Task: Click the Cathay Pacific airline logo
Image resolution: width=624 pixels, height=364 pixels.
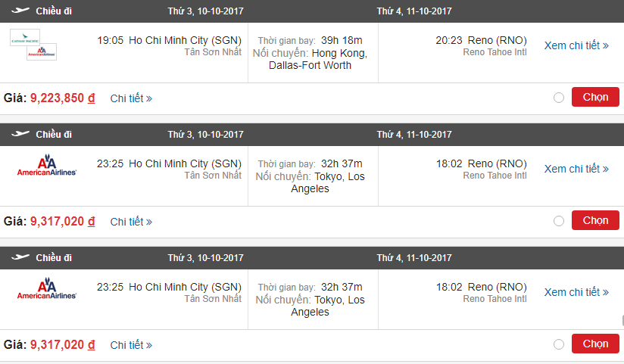Action: pos(25,37)
